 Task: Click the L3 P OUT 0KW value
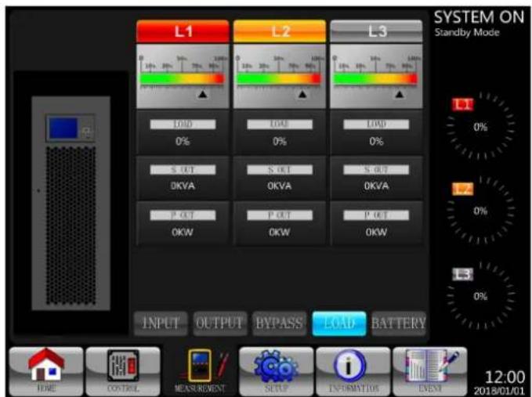click(376, 233)
